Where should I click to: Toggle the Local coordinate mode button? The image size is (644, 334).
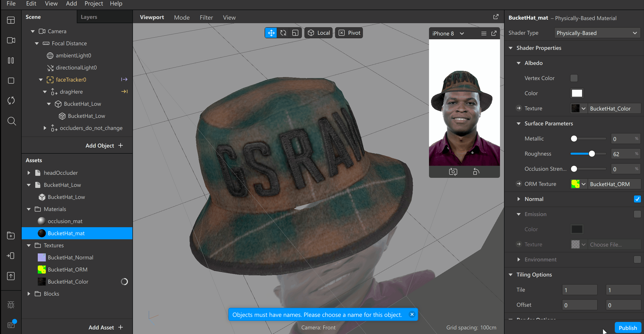318,32
